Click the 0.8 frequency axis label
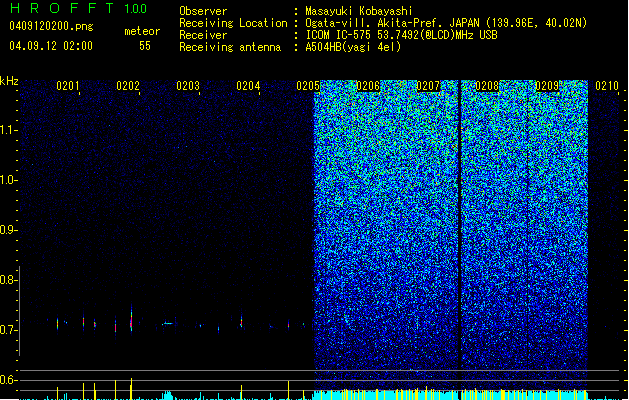The height and width of the screenshot is (400, 629). pos(8,280)
